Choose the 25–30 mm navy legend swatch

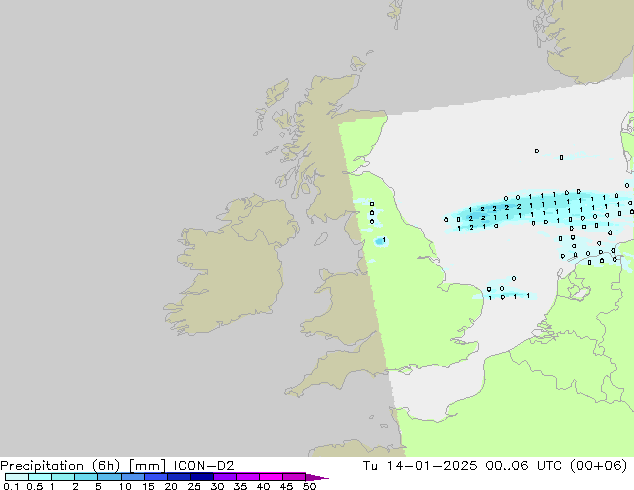(x=202, y=477)
